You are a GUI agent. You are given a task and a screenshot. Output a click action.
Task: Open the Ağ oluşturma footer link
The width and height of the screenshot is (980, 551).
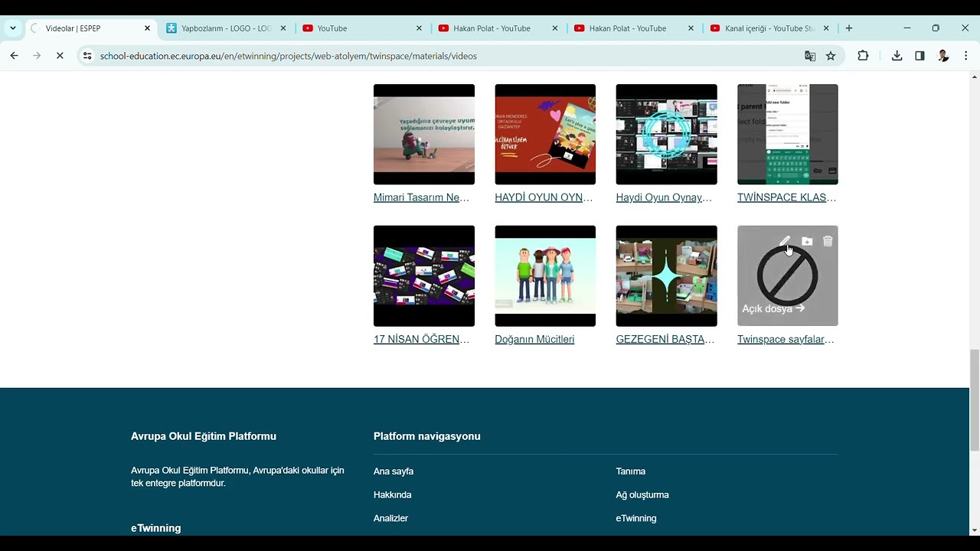click(642, 495)
